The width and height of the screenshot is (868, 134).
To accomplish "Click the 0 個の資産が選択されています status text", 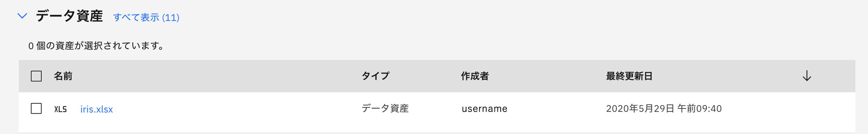I will pos(96,46).
